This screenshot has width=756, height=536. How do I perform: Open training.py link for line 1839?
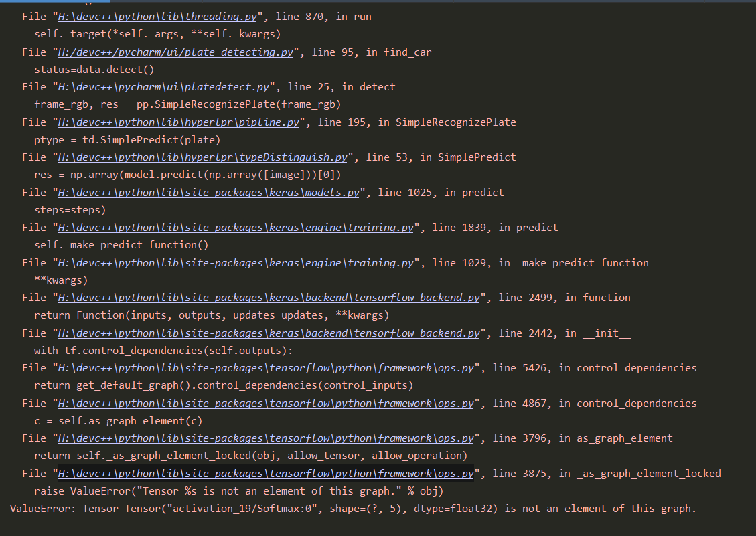point(236,228)
